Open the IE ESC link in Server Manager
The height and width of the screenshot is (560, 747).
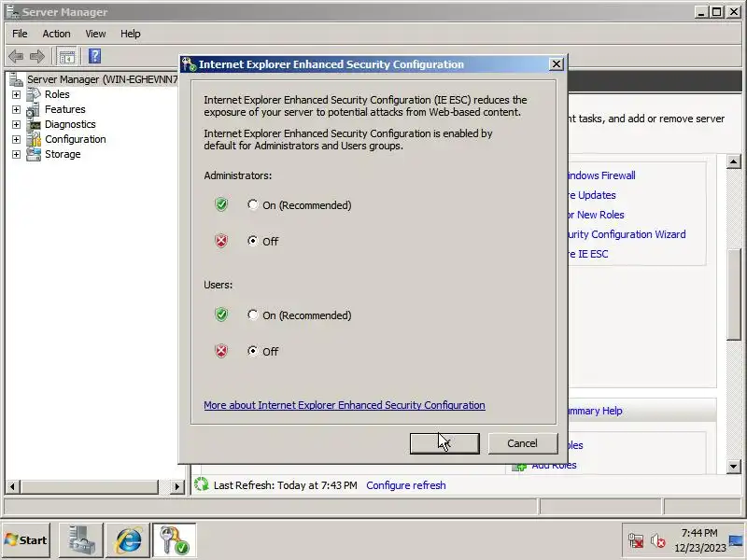(588, 254)
